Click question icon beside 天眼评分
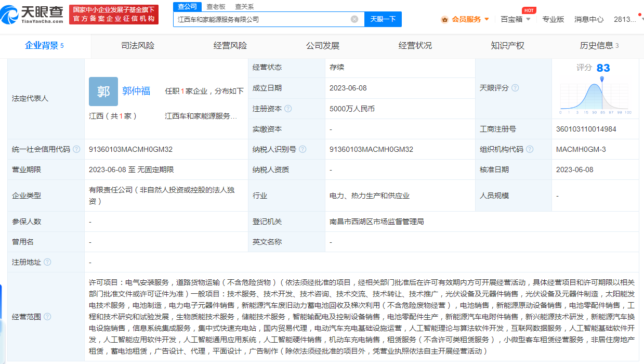This screenshot has height=364, width=644. 515,88
